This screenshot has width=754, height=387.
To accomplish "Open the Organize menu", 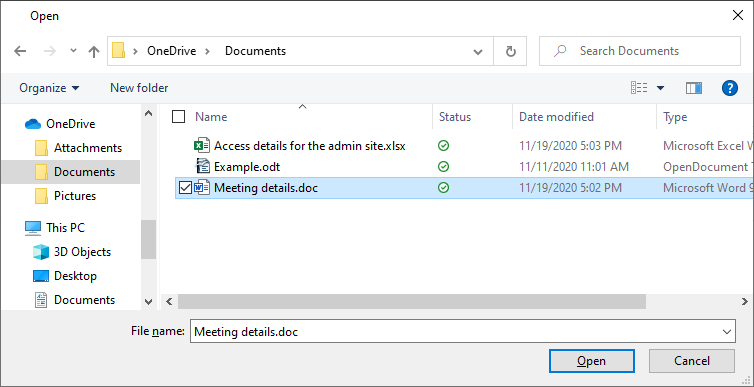I will (49, 88).
